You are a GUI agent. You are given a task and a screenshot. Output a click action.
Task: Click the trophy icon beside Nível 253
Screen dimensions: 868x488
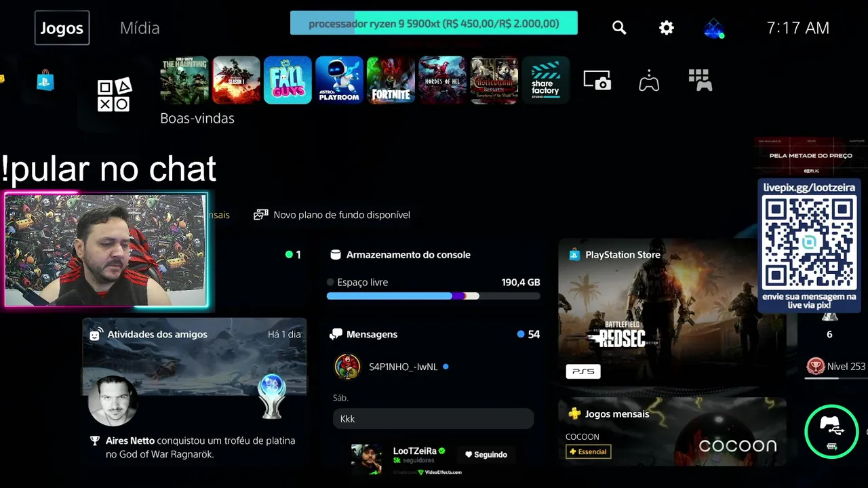[x=814, y=367]
